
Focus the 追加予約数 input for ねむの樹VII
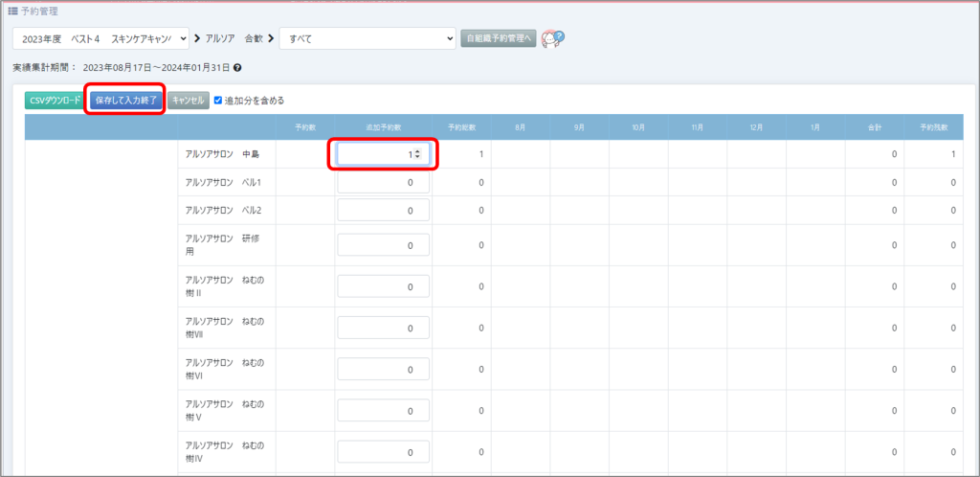pos(383,328)
